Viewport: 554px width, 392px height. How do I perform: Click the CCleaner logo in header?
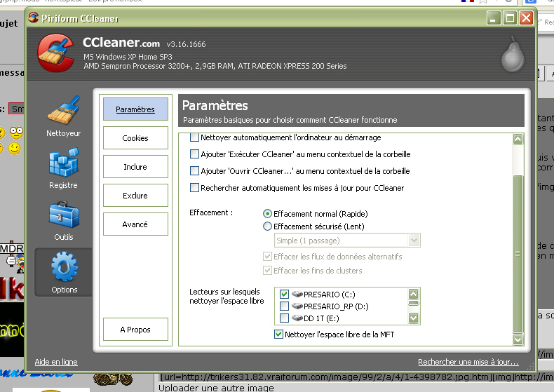[56, 53]
